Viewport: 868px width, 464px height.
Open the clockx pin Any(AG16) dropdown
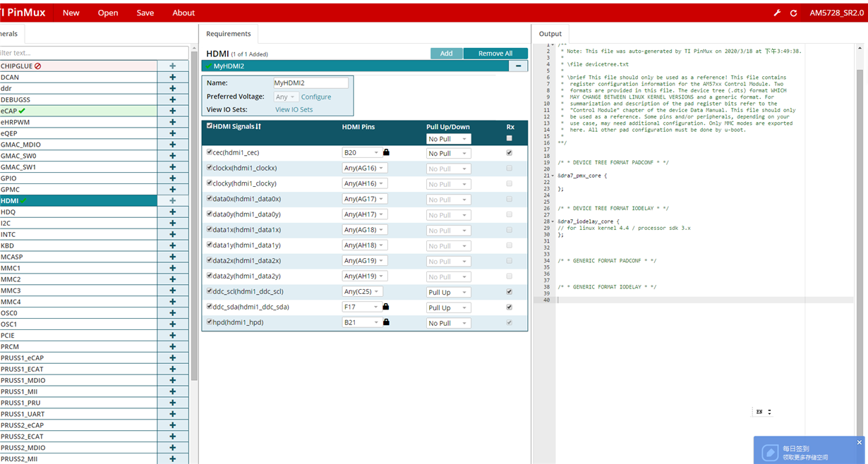[x=365, y=168]
